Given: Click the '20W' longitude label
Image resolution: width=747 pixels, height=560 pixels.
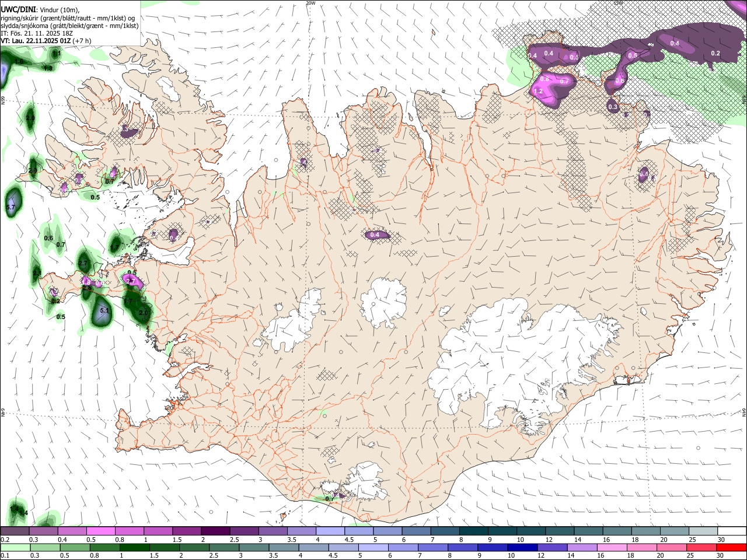Looking at the screenshot, I should pyautogui.click(x=310, y=3).
